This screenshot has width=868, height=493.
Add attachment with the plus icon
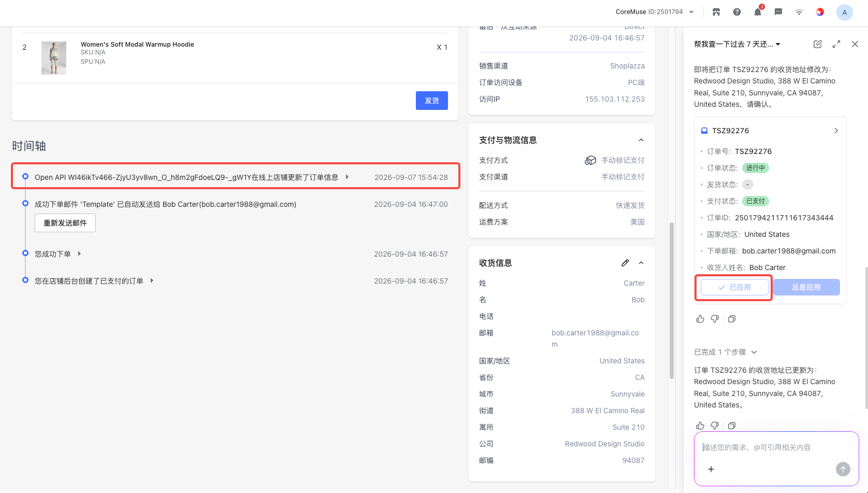tap(711, 469)
